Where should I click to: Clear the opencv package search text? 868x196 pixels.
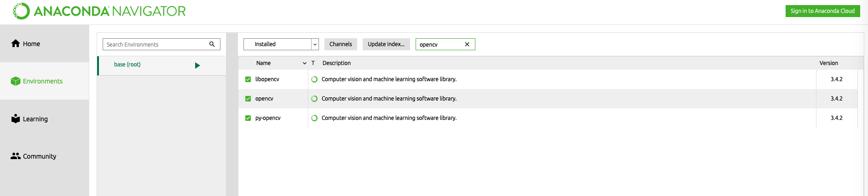point(467,44)
